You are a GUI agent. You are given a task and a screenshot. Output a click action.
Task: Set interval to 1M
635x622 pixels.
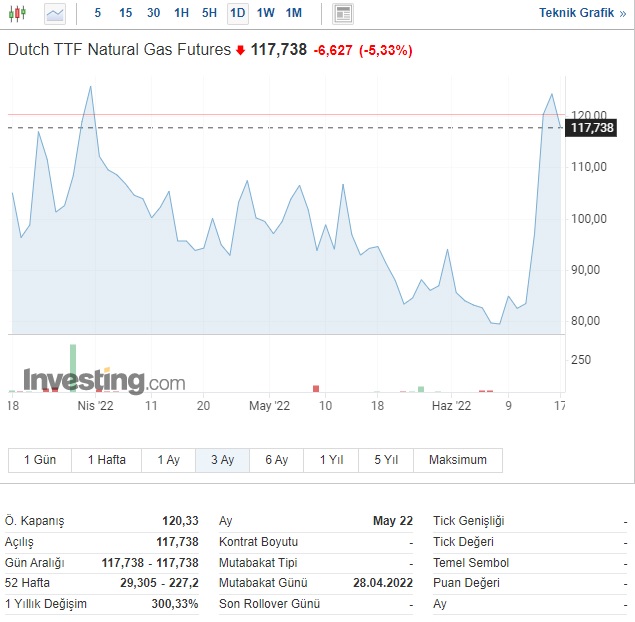(293, 13)
